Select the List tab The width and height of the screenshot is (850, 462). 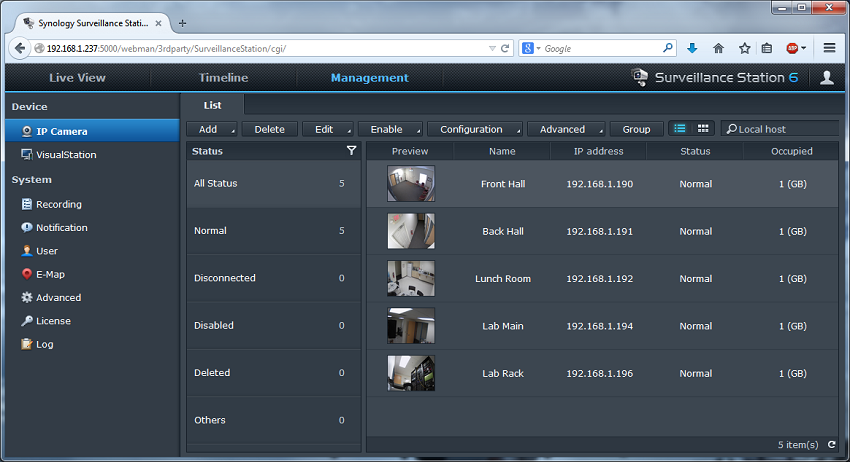coord(212,105)
